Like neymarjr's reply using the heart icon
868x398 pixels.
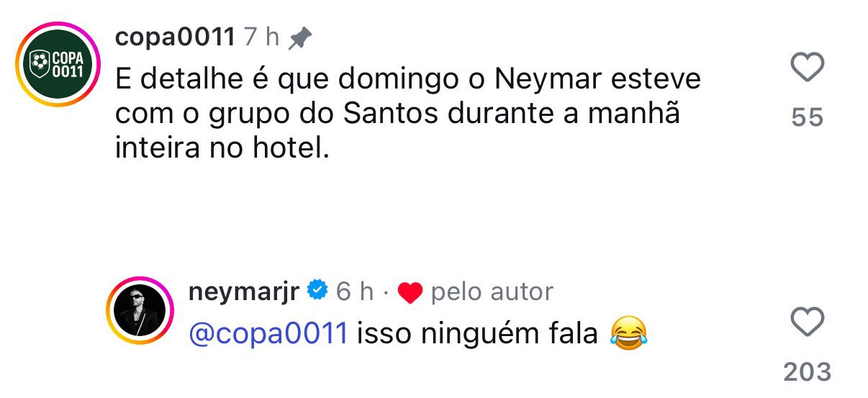(807, 321)
